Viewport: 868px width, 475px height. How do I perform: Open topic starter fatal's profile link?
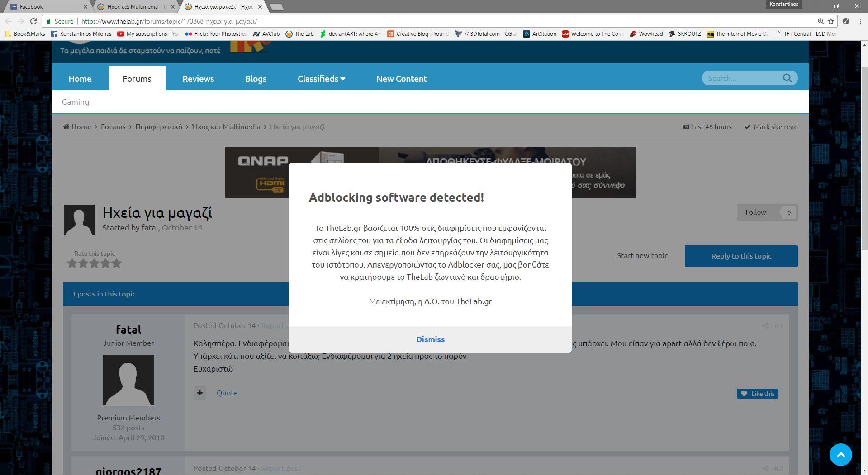coord(149,228)
